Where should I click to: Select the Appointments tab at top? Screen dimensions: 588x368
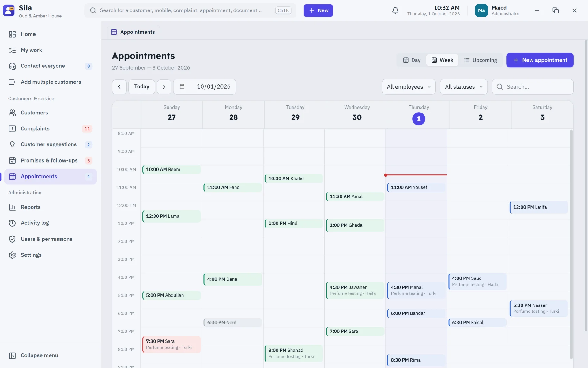(133, 32)
